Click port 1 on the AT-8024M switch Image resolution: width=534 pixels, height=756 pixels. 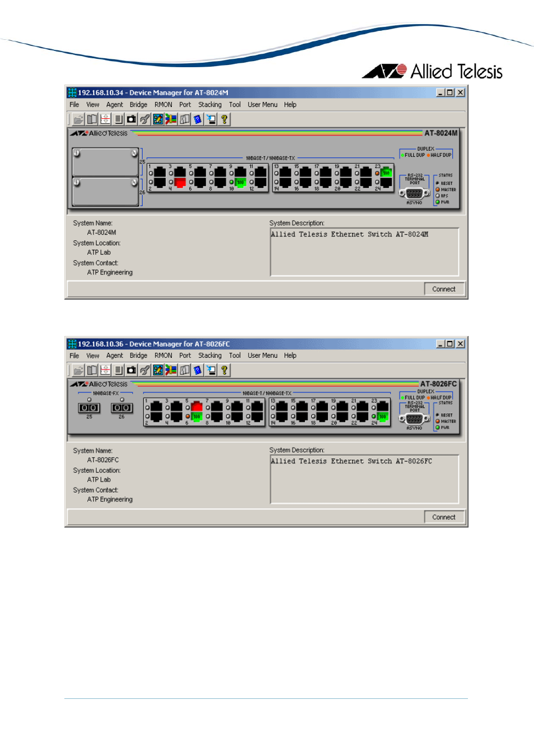160,172
